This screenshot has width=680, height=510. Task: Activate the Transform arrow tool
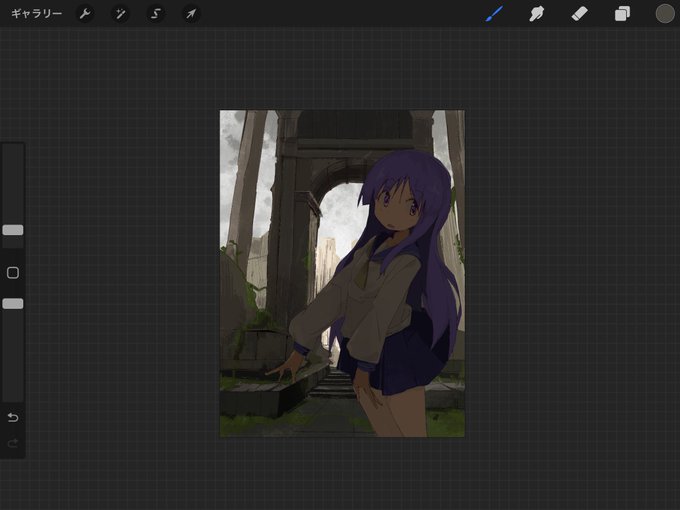pos(191,14)
